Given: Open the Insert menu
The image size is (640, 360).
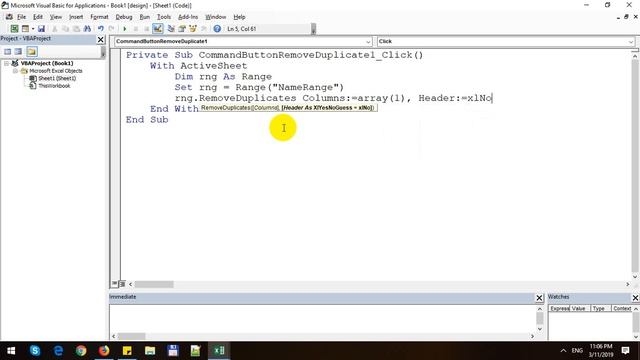Looking at the screenshot, I should pyautogui.click(x=76, y=17).
